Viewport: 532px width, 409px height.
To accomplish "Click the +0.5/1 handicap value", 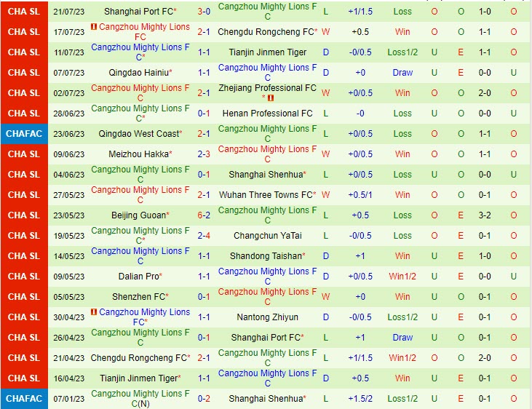I will [360, 195].
